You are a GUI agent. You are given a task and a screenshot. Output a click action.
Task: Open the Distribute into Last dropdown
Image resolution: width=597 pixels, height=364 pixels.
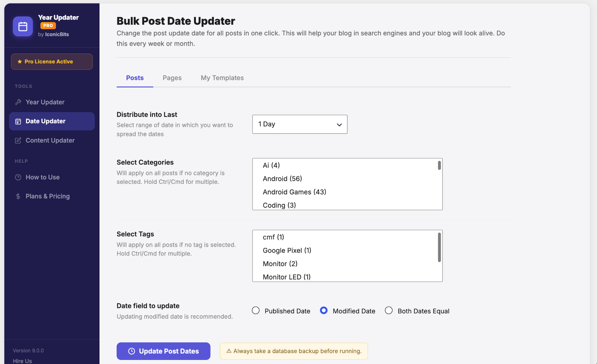(300, 124)
